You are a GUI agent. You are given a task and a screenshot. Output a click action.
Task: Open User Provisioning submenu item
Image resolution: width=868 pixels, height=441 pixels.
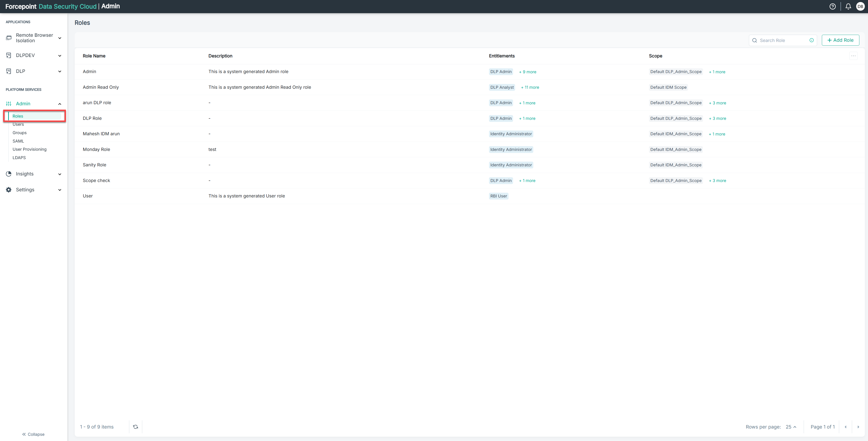point(29,149)
